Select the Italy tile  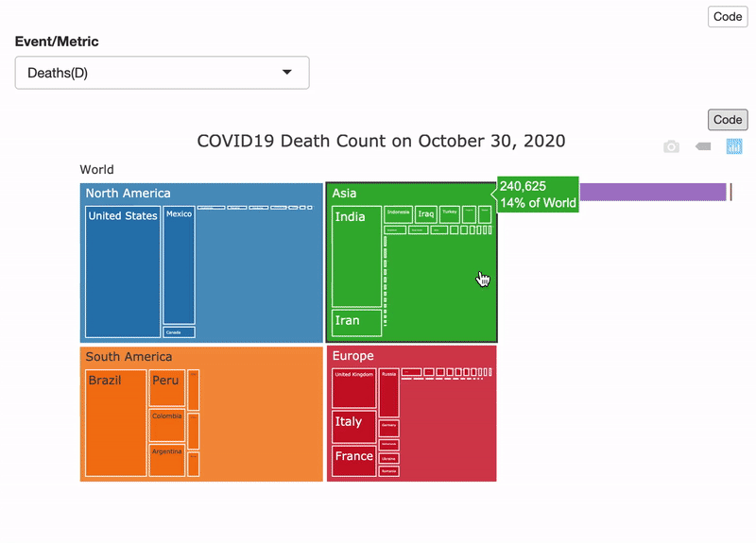[353, 427]
